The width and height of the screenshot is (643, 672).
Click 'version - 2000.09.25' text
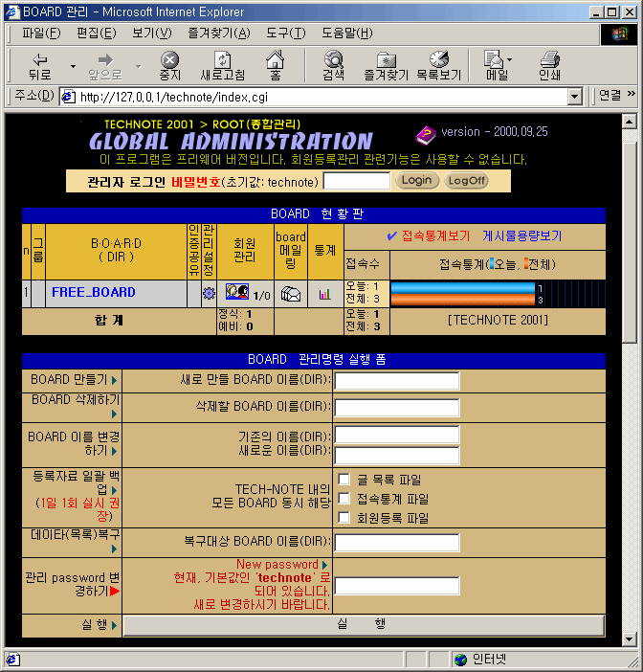(x=495, y=131)
